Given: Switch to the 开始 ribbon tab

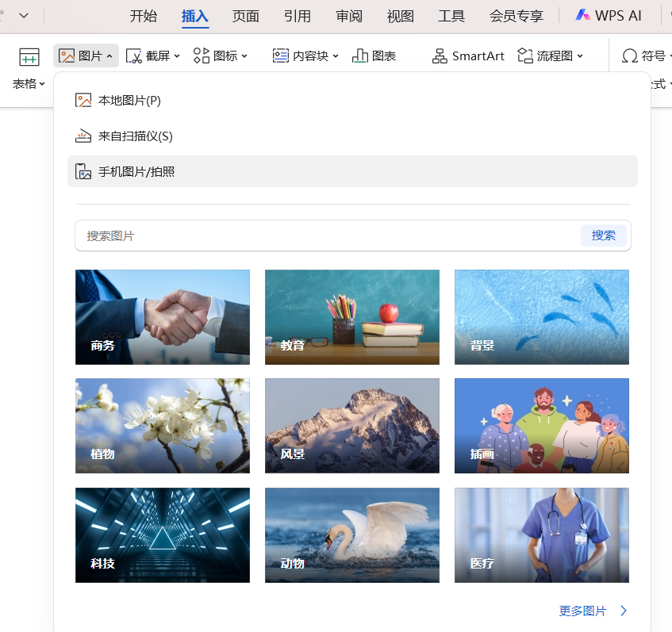Looking at the screenshot, I should coord(144,15).
